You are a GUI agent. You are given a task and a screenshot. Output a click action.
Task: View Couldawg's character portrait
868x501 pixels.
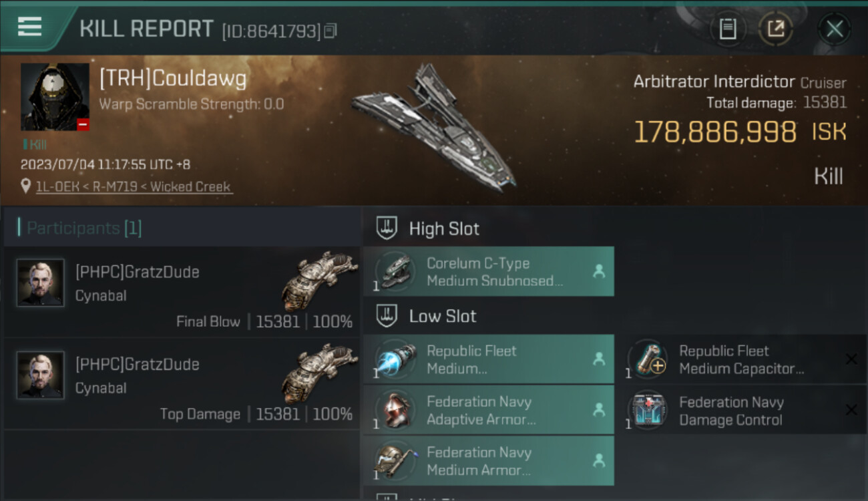55,97
